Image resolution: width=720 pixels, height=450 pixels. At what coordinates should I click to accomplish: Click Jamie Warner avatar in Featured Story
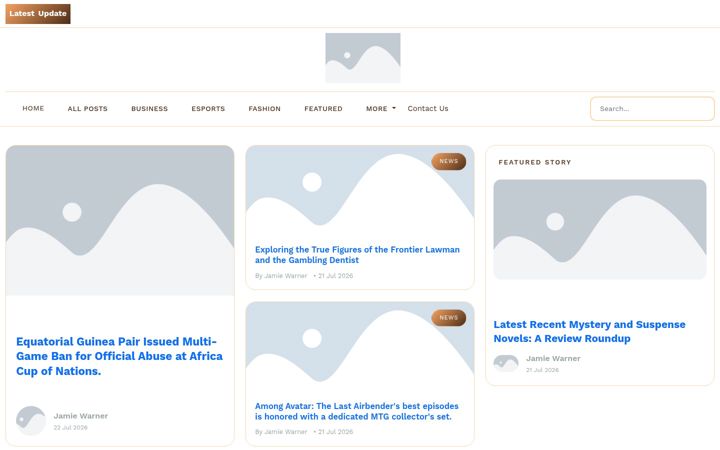coord(506,364)
